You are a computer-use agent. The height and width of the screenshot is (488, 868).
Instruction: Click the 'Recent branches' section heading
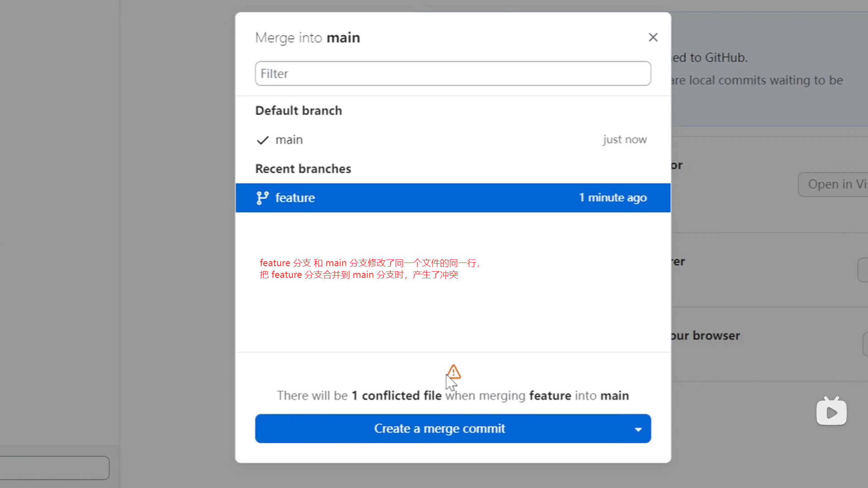[303, 169]
